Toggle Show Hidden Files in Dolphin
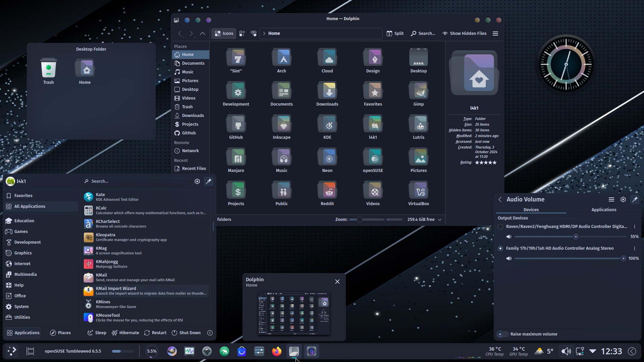This screenshot has width=644, height=362. click(x=464, y=34)
